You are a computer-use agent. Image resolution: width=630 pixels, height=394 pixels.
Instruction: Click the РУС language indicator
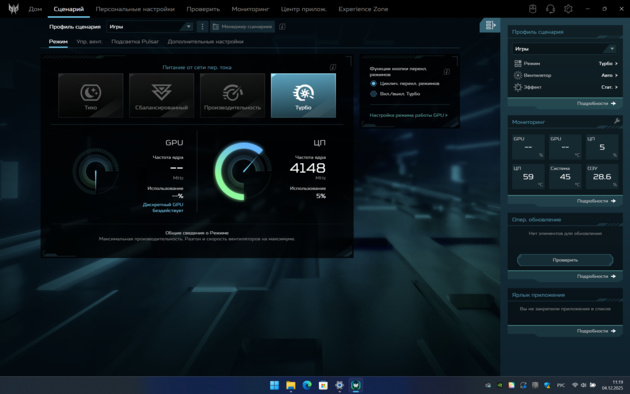[x=560, y=385]
